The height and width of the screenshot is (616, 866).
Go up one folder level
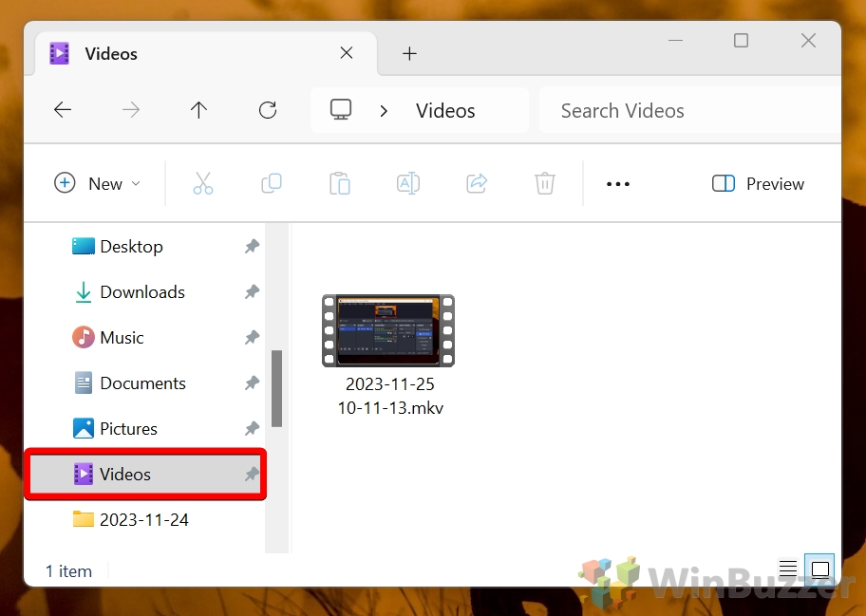198,110
